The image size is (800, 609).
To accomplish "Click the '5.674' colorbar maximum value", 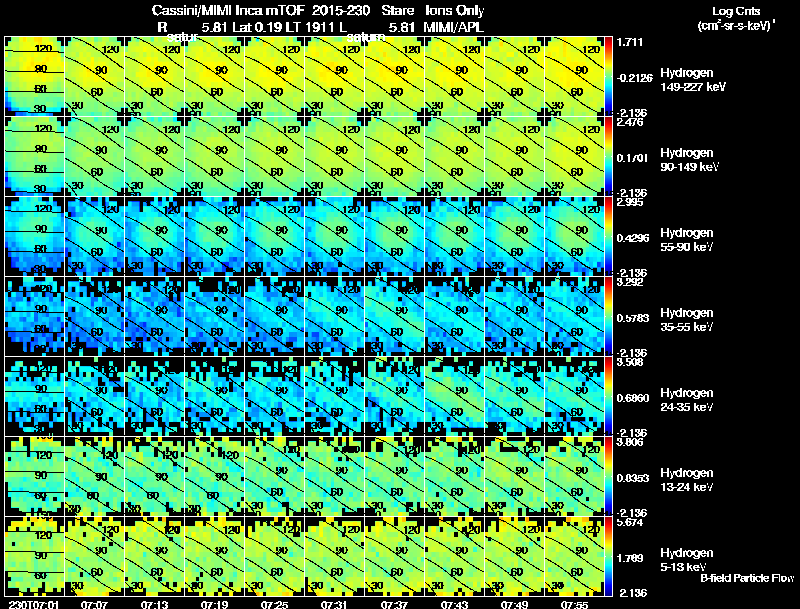I will [x=630, y=522].
